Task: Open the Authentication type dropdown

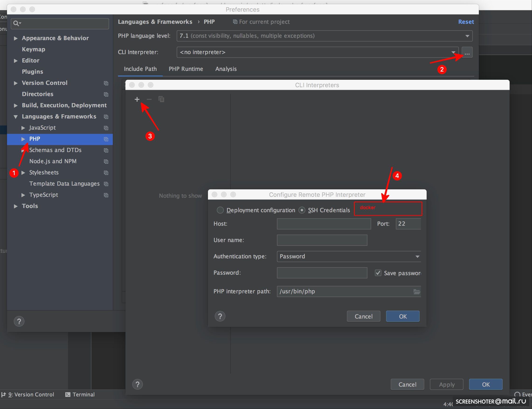Action: [349, 256]
